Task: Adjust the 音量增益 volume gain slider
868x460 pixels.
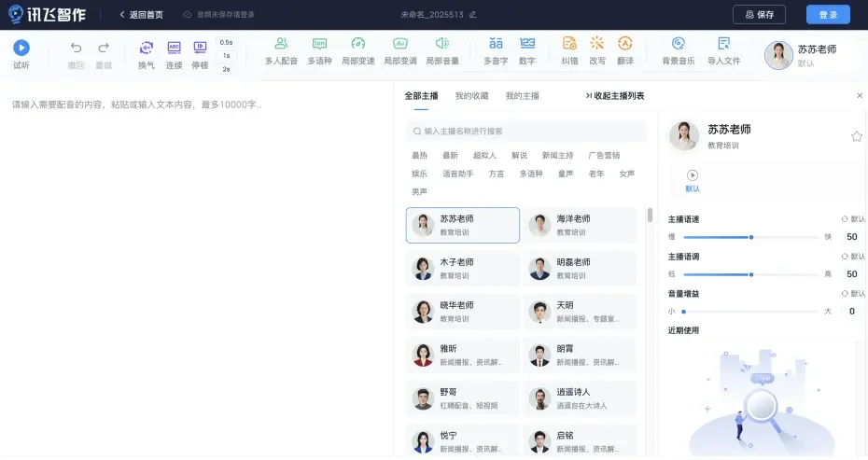Action: click(750, 312)
